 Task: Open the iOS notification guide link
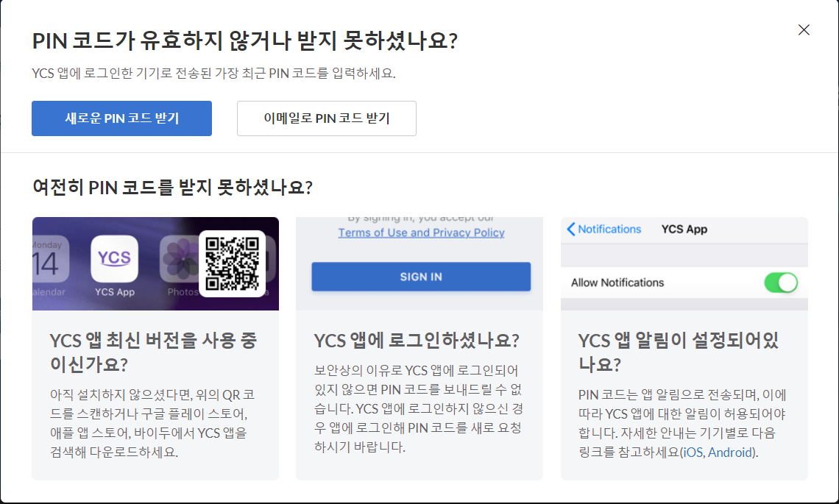point(693,452)
